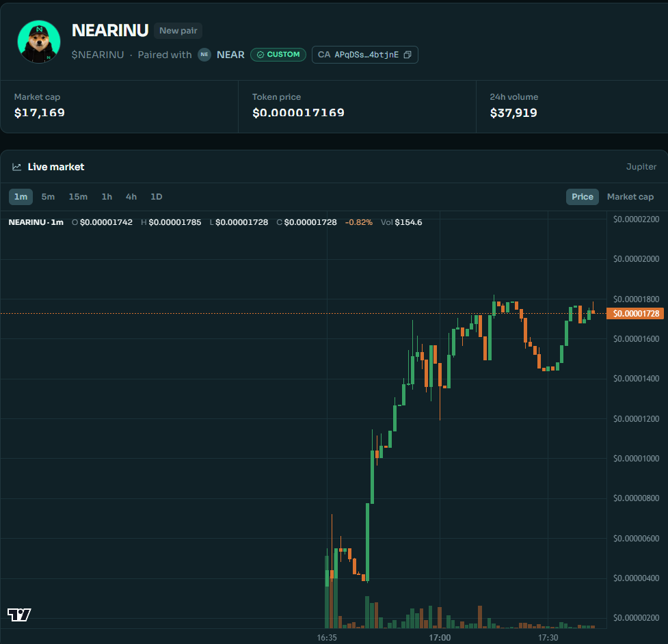
Task: Click the $0.00001800 price axis label
Action: pyautogui.click(x=636, y=299)
